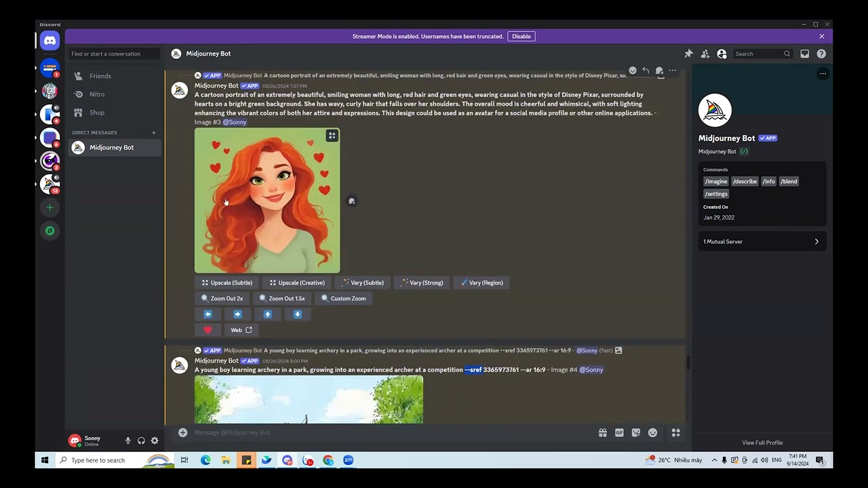The height and width of the screenshot is (488, 868).
Task: Open the emoji picker
Action: tap(652, 432)
